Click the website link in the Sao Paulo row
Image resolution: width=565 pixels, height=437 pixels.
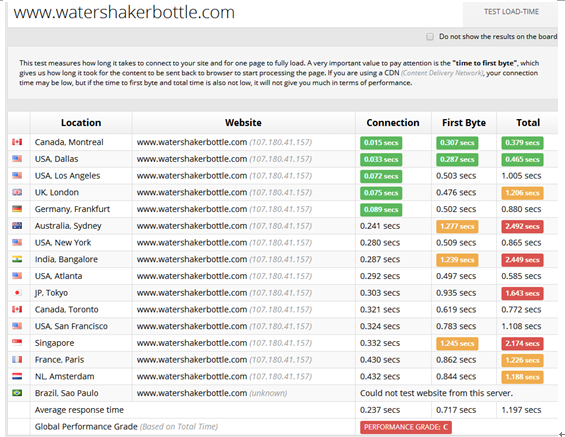click(192, 393)
